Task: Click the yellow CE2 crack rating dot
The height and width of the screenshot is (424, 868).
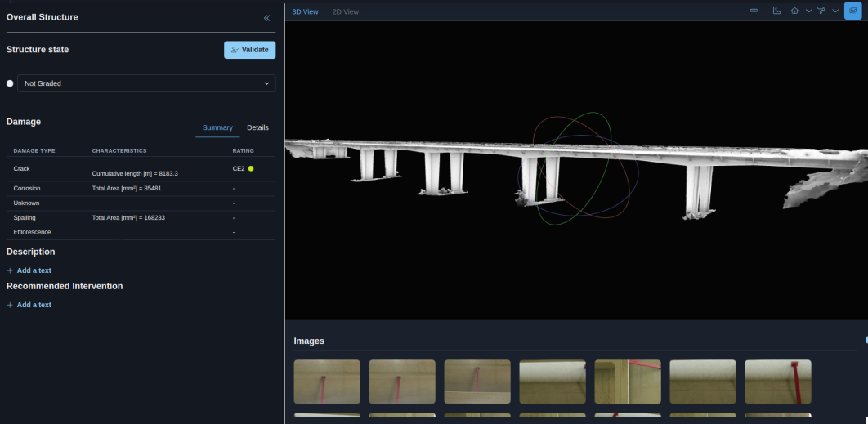Action: click(251, 168)
